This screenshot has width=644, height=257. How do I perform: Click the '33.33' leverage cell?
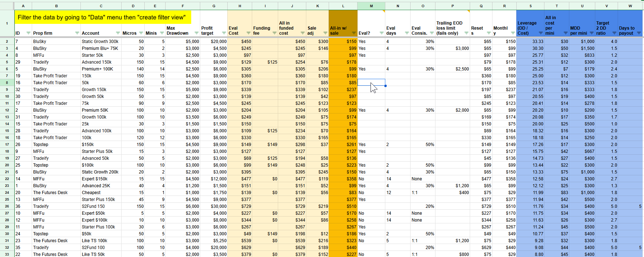(530, 41)
